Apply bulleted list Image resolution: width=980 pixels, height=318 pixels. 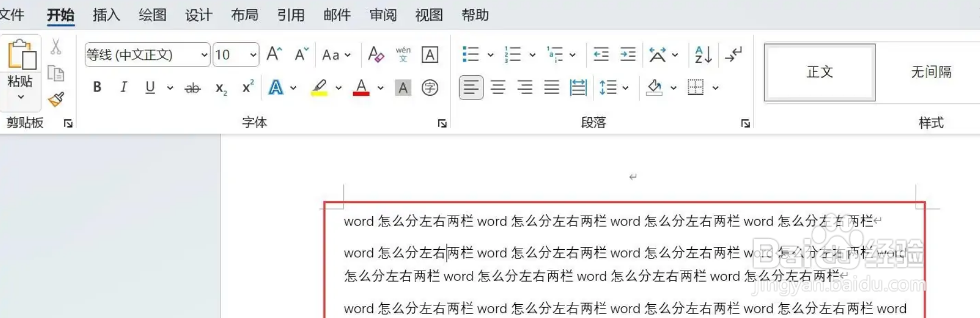pos(471,54)
